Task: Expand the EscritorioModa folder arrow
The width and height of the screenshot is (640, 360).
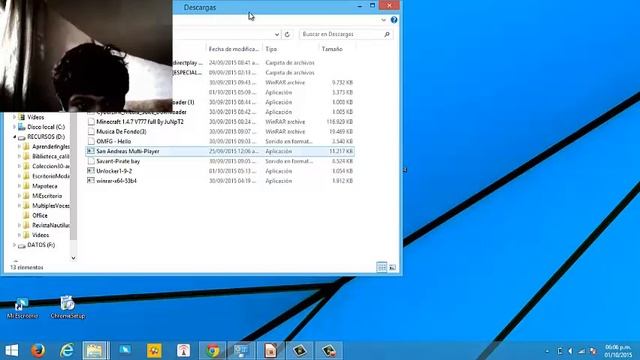Action: pyautogui.click(x=19, y=176)
